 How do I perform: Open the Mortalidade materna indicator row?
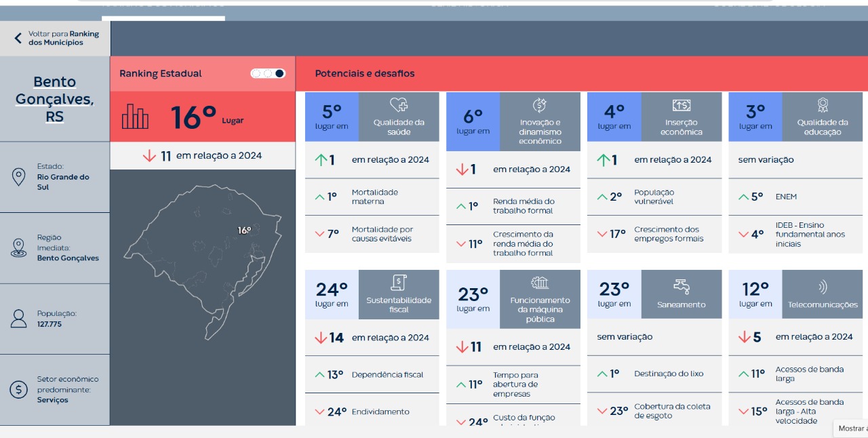tap(372, 197)
